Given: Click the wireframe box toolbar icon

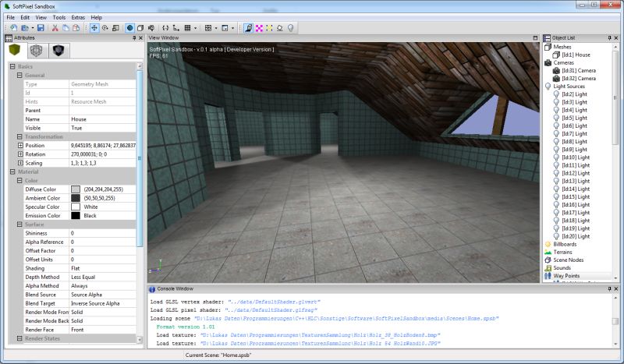Looking at the screenshot, I should 140,28.
